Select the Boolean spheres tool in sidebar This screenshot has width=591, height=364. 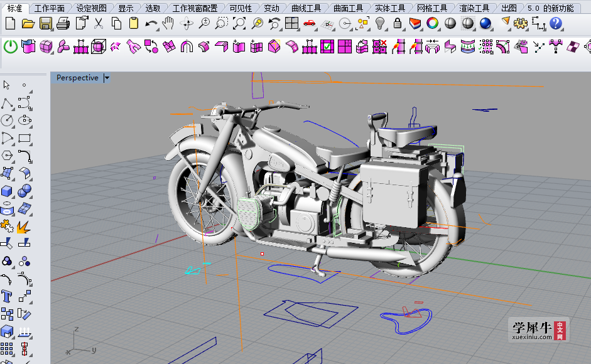pos(25,191)
